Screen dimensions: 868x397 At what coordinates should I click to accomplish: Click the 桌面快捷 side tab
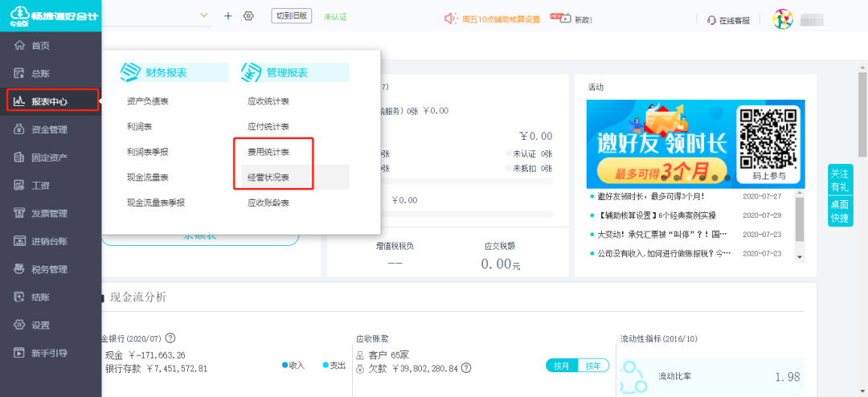pyautogui.click(x=839, y=211)
